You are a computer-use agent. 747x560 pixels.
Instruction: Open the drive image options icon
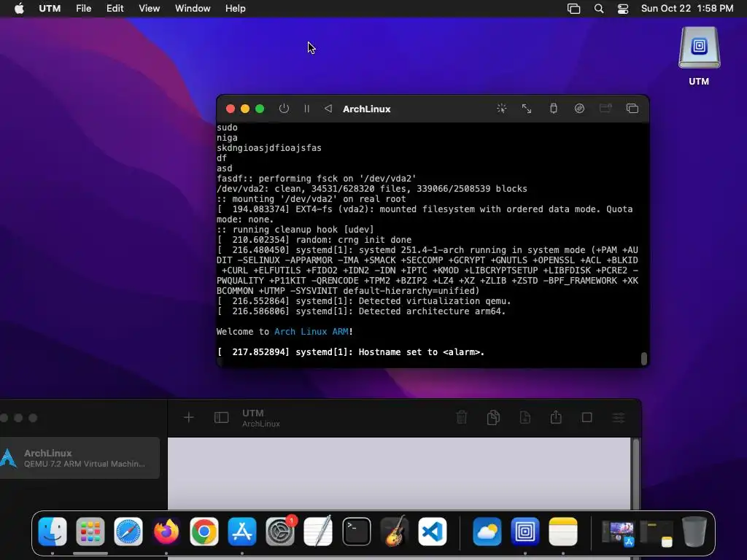(x=579, y=109)
